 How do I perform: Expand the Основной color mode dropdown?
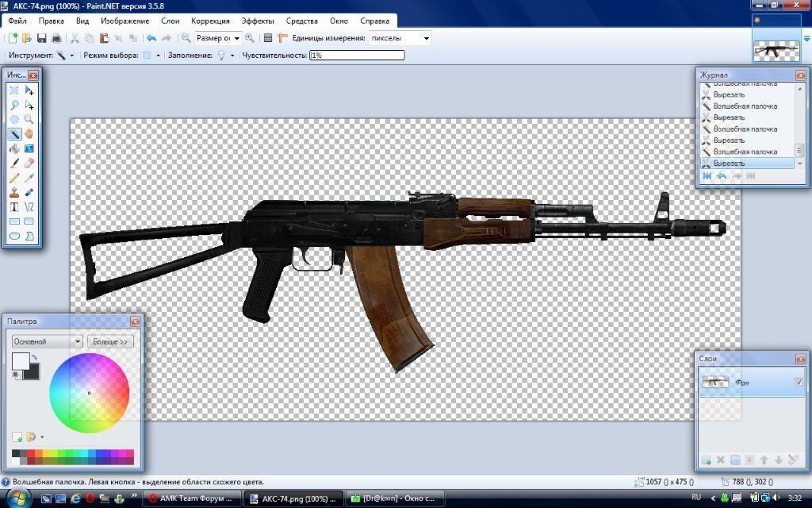(x=47, y=341)
